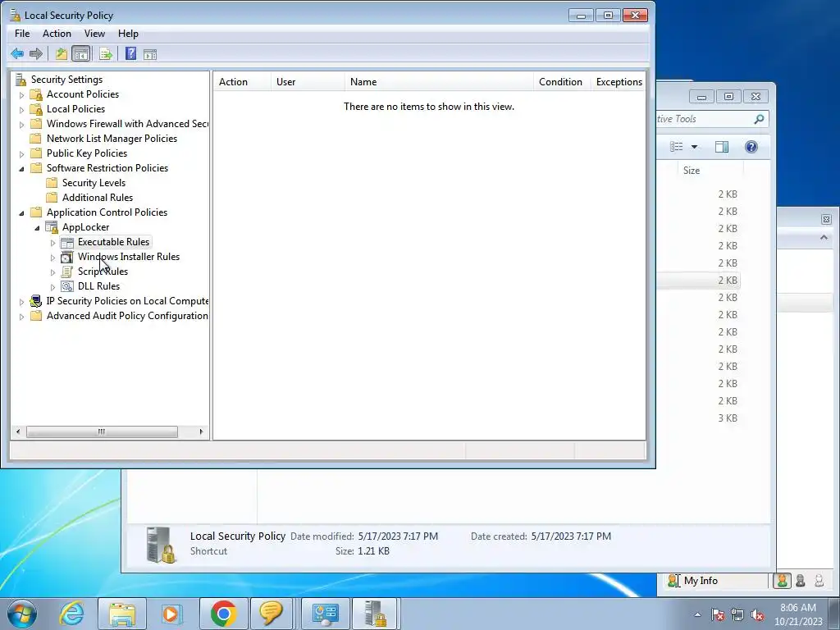Sort by the Condition column header
This screenshot has height=630, width=840.
563,82
